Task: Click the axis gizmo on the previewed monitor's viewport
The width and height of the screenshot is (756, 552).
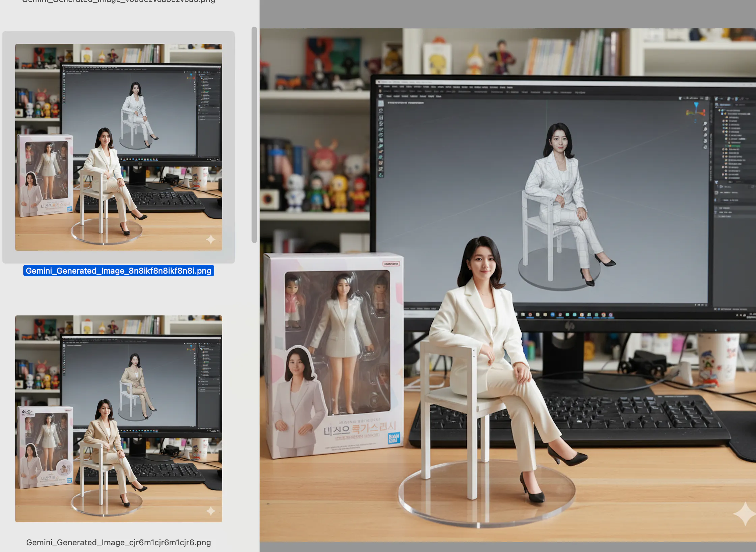Action: coord(696,110)
